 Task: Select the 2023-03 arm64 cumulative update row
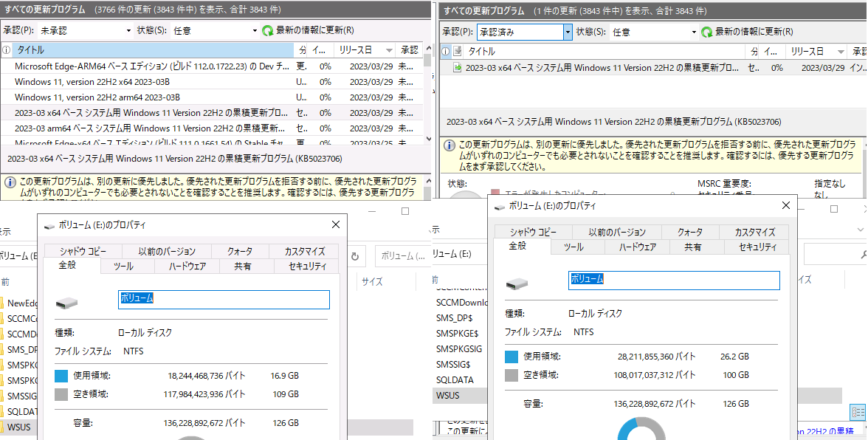click(212, 128)
